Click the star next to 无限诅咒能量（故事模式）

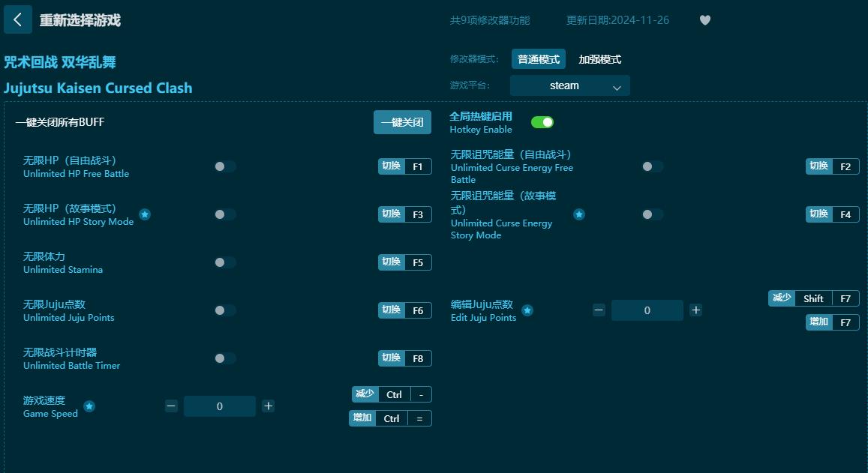[578, 214]
